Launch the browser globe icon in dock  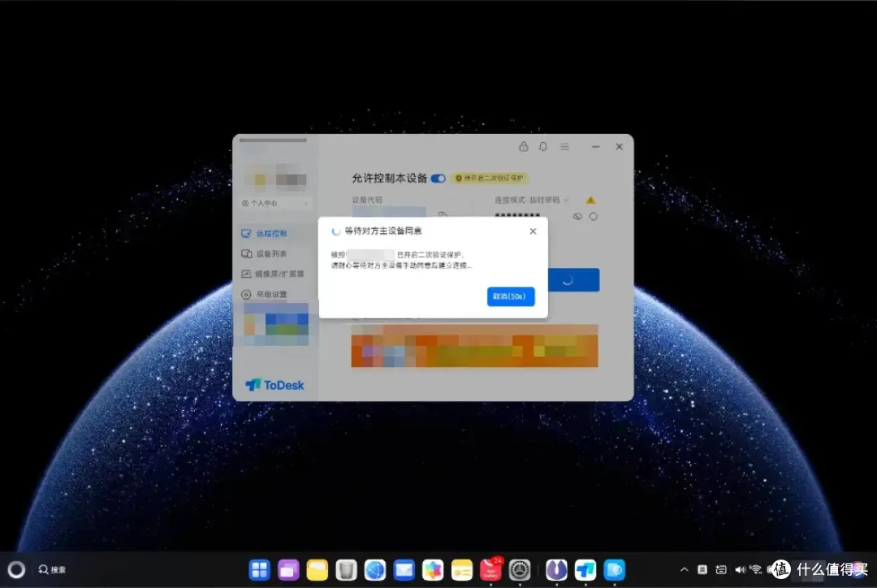coord(374,570)
